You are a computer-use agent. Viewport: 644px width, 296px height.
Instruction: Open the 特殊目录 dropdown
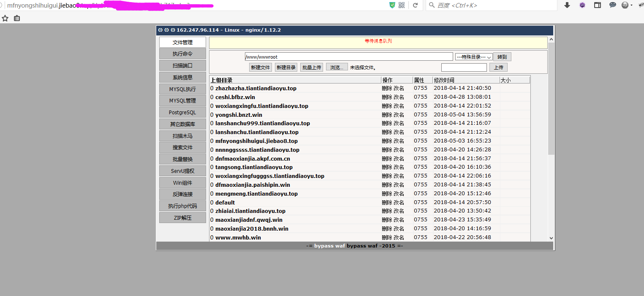pyautogui.click(x=474, y=57)
